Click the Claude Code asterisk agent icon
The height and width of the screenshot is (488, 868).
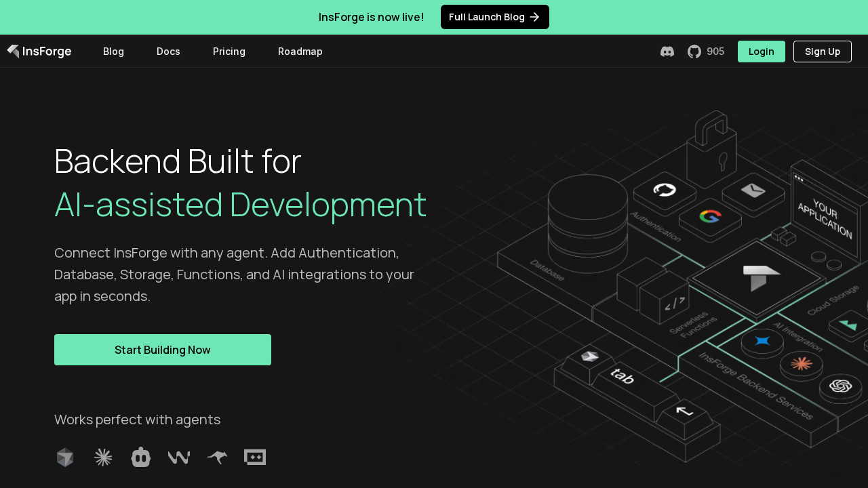click(x=102, y=457)
